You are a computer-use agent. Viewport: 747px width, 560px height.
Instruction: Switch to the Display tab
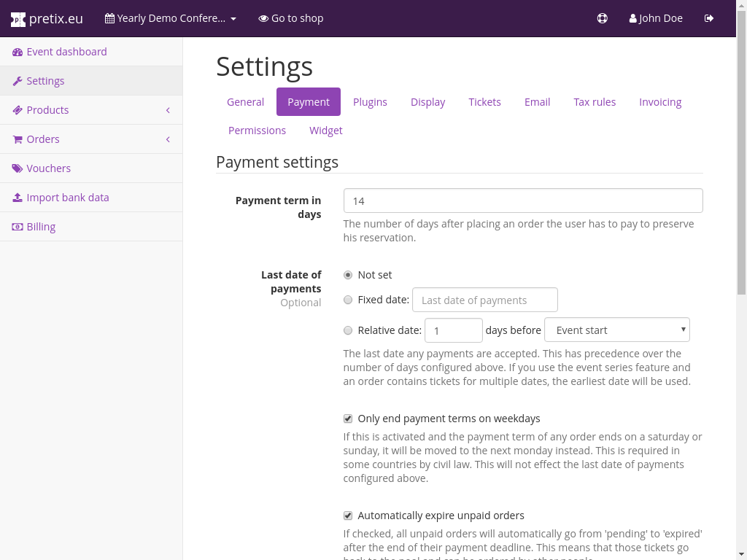[427, 102]
